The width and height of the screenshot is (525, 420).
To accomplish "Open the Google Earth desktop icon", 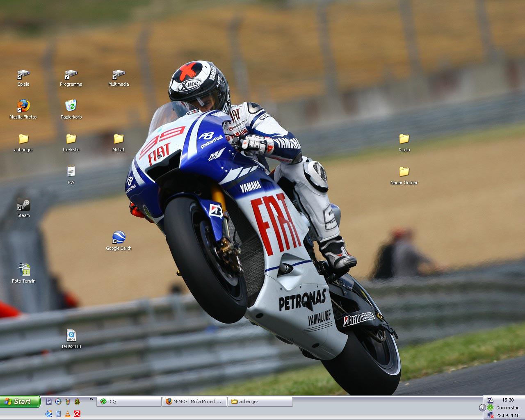I will pyautogui.click(x=119, y=237).
